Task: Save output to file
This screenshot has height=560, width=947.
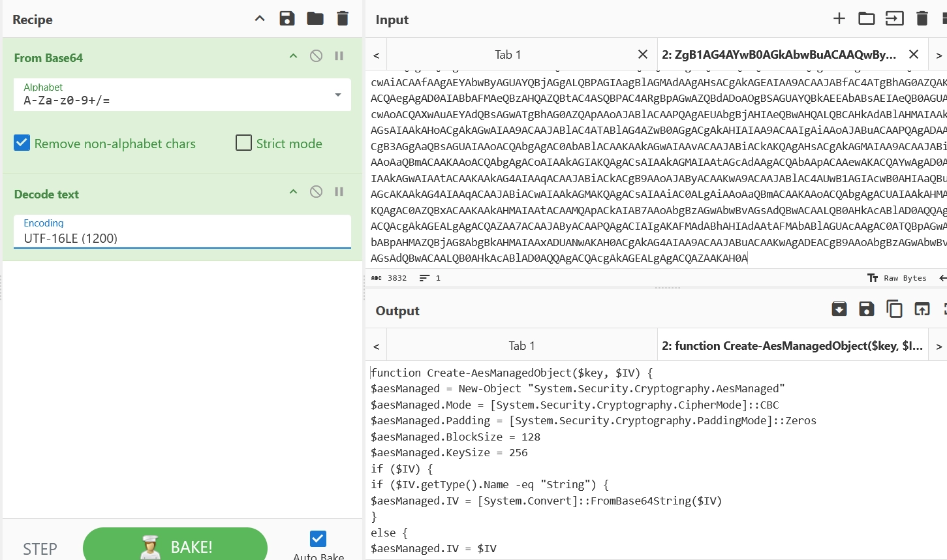Action: pos(866,309)
